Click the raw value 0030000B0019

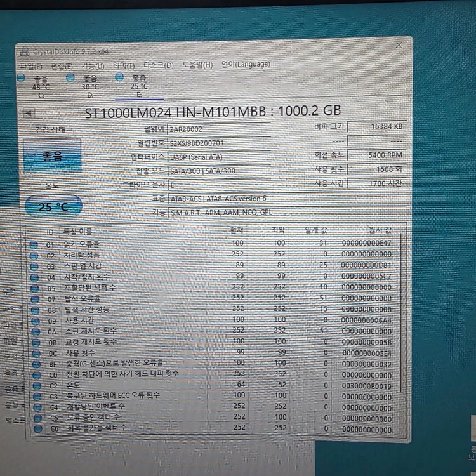[x=366, y=386]
